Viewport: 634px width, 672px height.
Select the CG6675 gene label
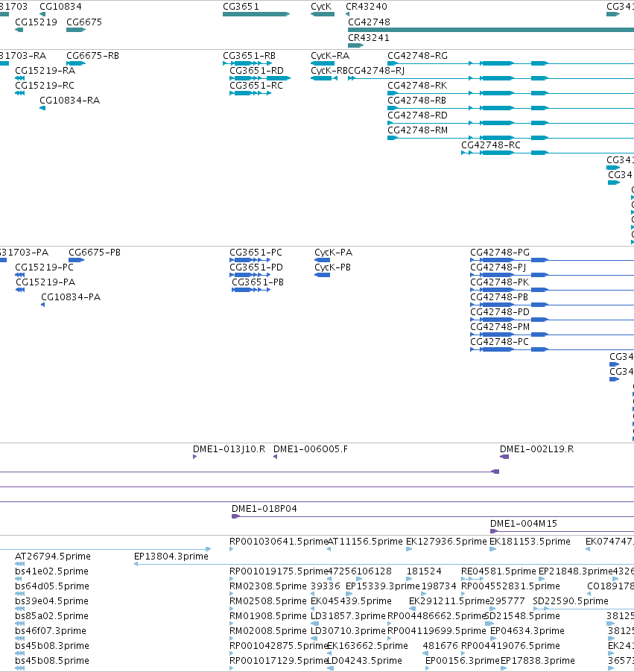pos(84,22)
